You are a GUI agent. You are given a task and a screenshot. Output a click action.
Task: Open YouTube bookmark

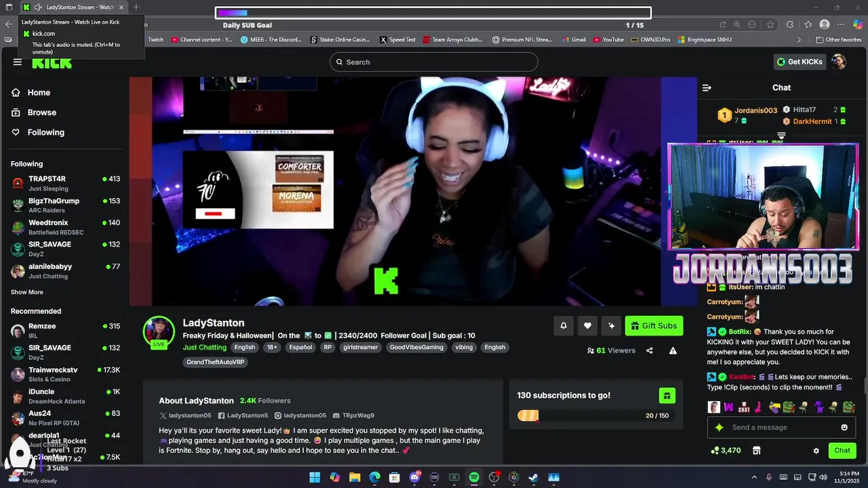pyautogui.click(x=608, y=40)
